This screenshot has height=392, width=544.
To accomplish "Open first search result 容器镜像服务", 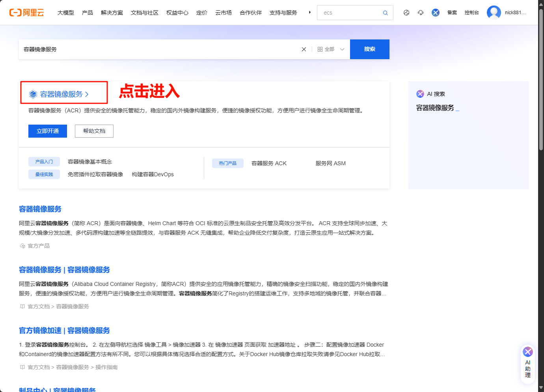I will [40, 209].
